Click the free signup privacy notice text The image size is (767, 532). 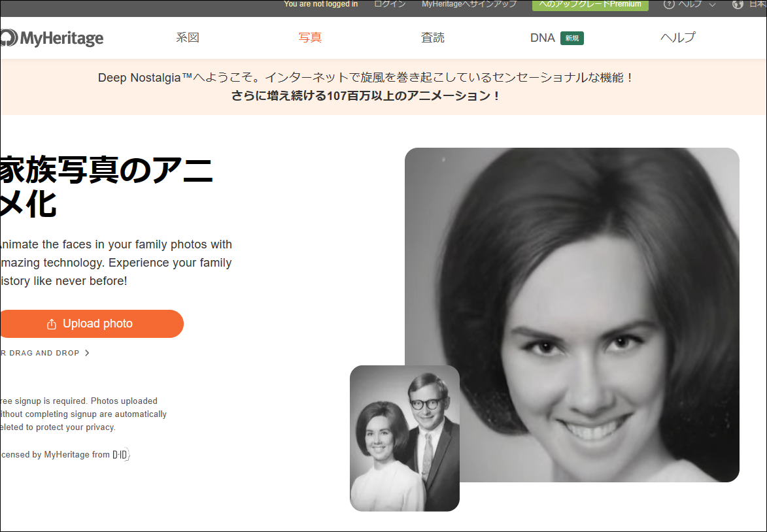[83, 414]
